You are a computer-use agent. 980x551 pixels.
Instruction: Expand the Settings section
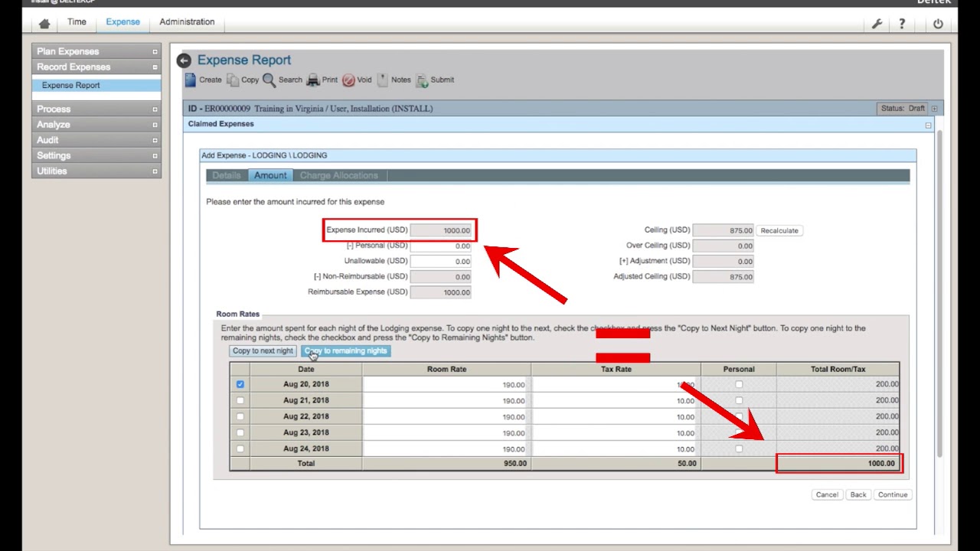[155, 155]
